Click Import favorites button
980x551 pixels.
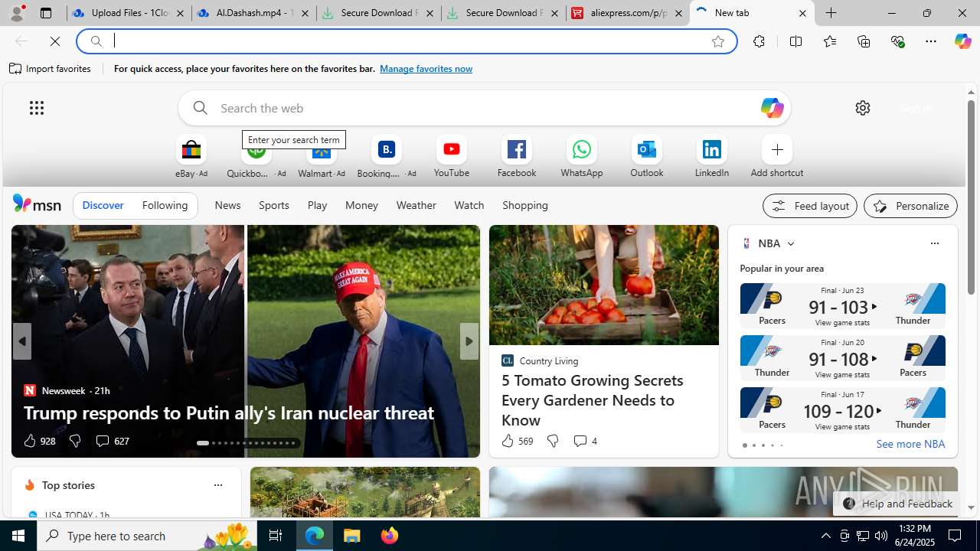[50, 69]
